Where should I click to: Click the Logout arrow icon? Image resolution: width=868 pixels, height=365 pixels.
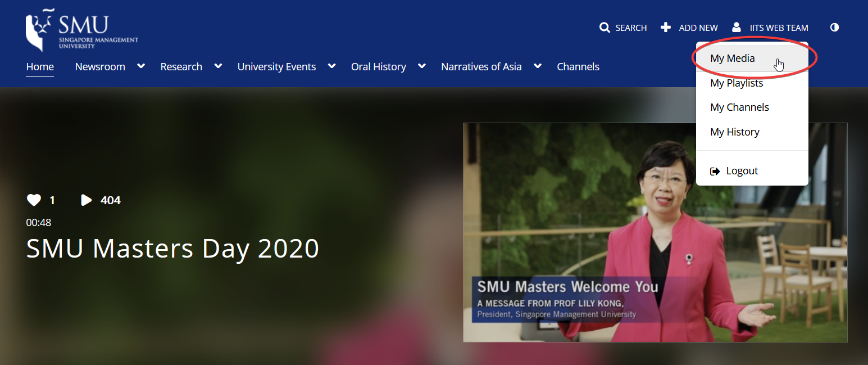[715, 171]
